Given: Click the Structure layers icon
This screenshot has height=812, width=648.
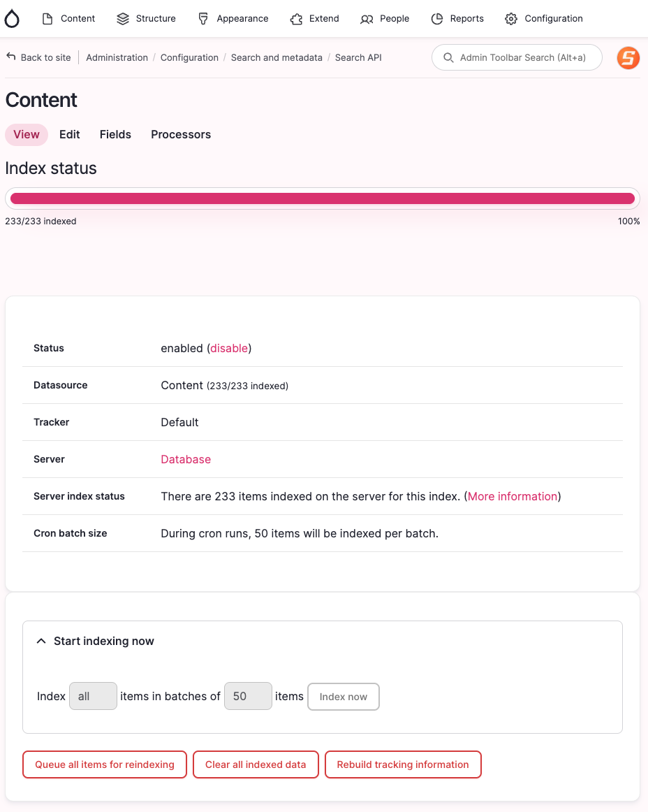Looking at the screenshot, I should coord(123,19).
